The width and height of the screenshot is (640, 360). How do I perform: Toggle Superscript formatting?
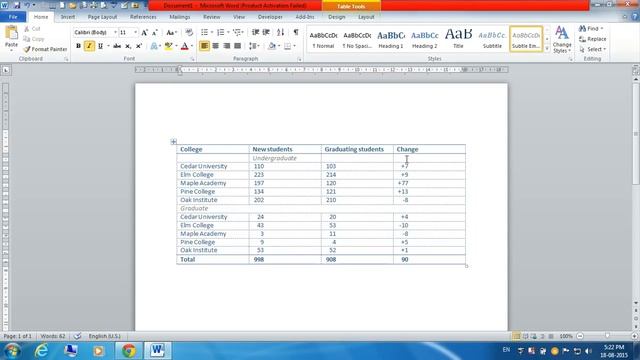click(139, 46)
